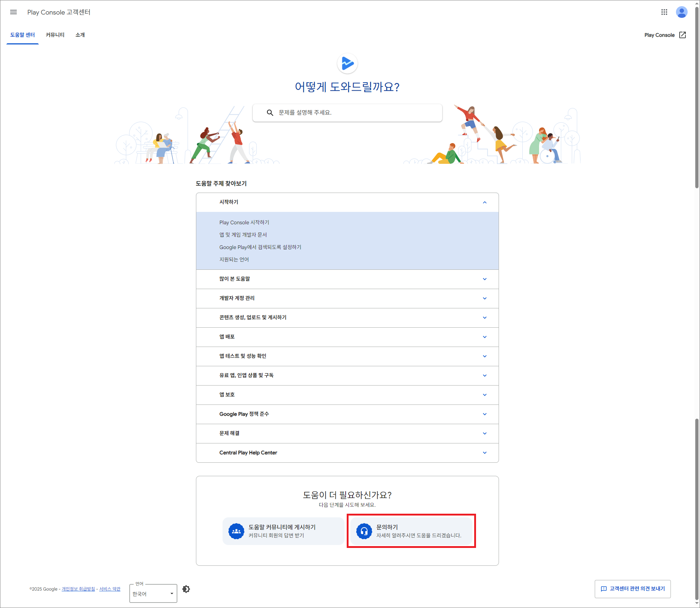Expand the 많이 본 도움말 section
Viewport: 700px width, 608px height.
click(485, 279)
